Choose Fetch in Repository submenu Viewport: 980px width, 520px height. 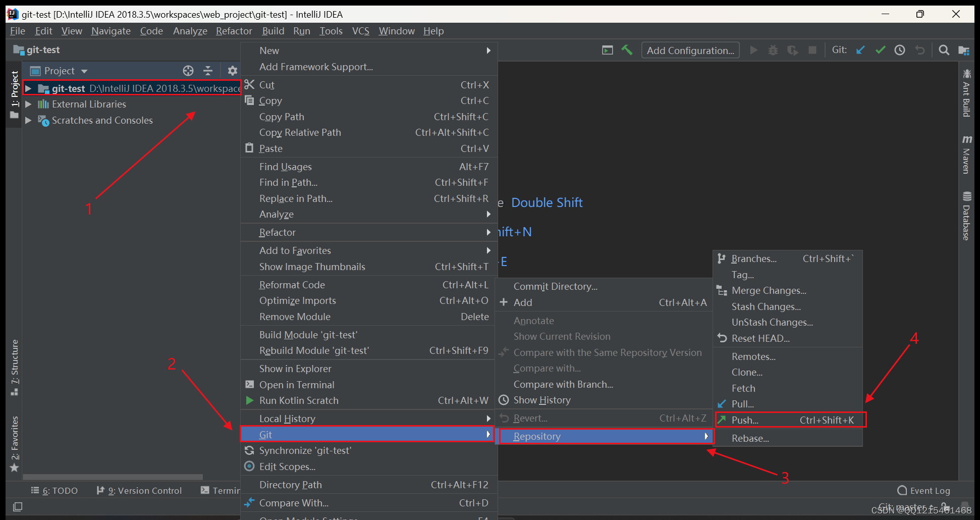point(787,388)
